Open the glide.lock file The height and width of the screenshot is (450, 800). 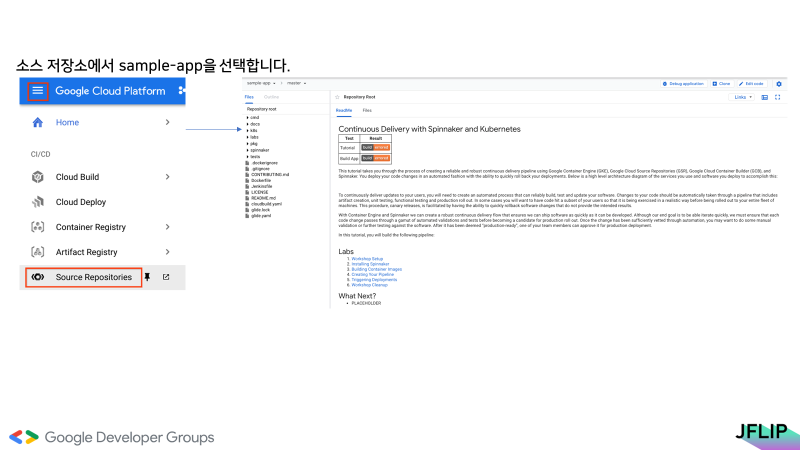(x=260, y=210)
